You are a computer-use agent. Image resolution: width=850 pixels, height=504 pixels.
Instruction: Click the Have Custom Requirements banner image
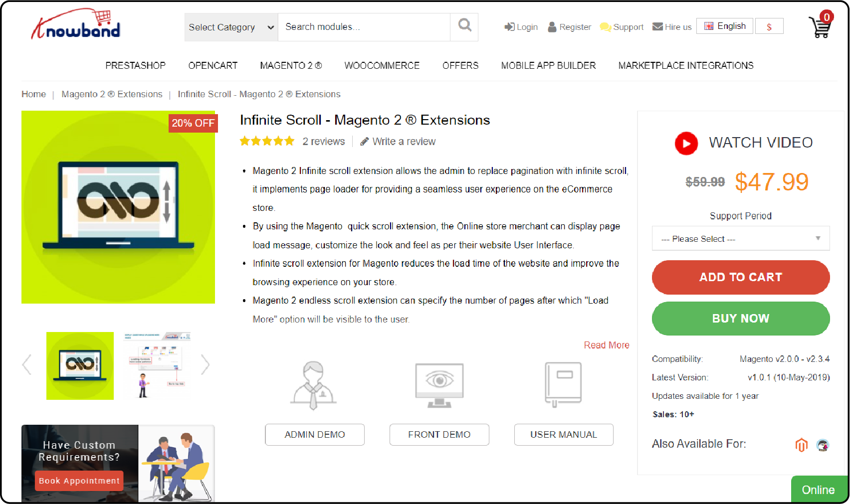click(118, 463)
